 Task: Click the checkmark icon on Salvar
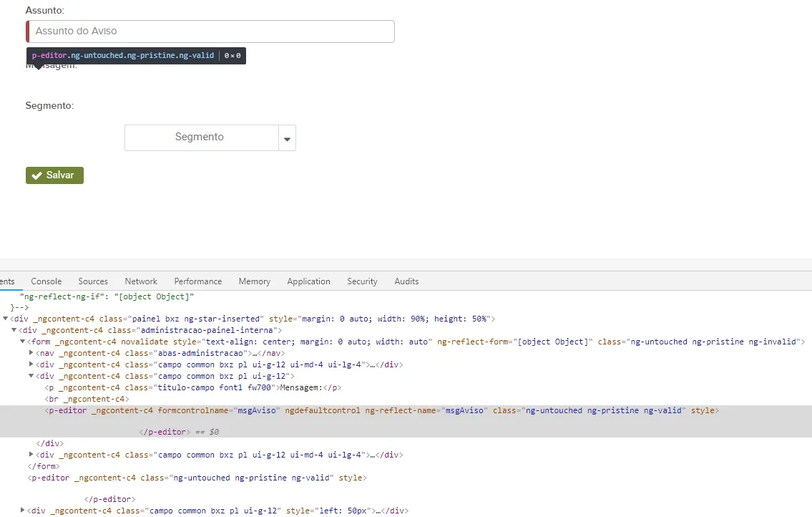coord(36,175)
